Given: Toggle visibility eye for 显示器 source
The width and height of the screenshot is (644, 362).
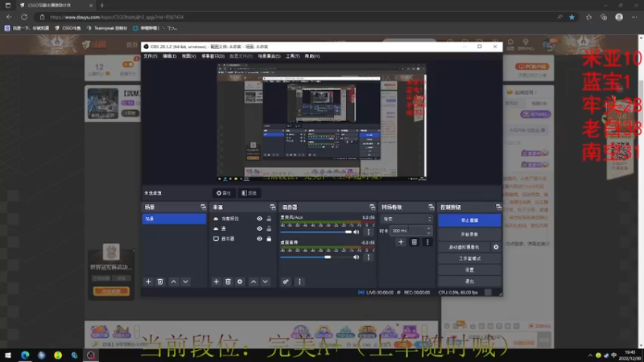Looking at the screenshot, I should pyautogui.click(x=259, y=238).
